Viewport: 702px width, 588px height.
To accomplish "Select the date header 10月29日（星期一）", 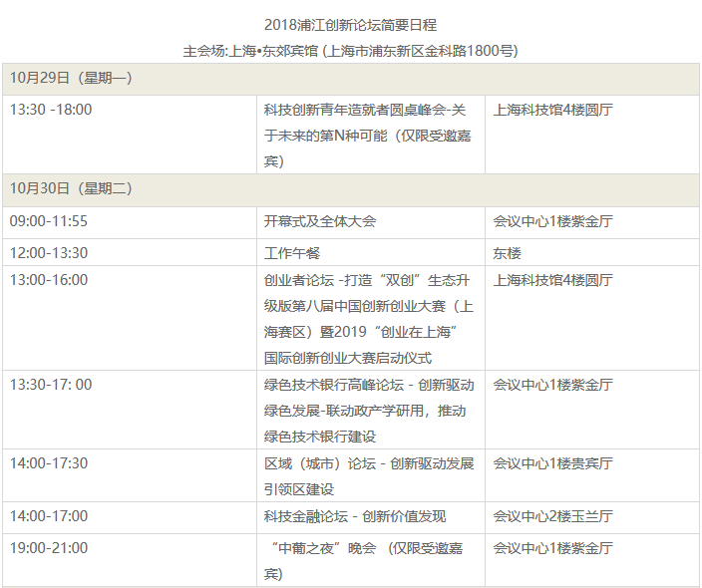I will [x=351, y=79].
